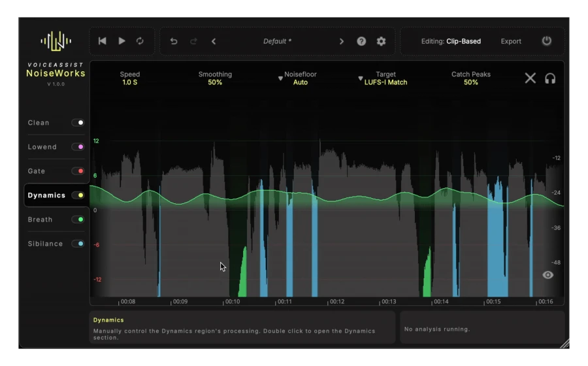Select the Dynamics section
Image resolution: width=588 pixels, height=366 pixels.
(x=46, y=195)
